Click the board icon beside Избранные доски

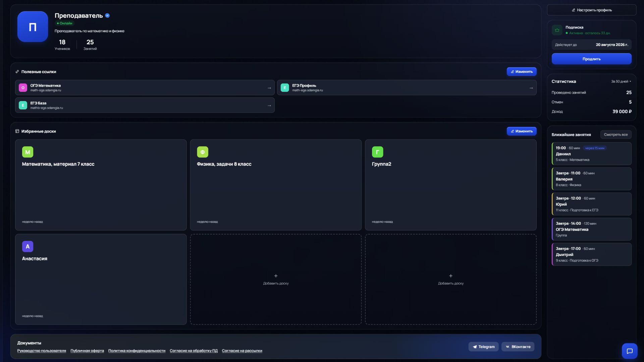click(x=17, y=131)
